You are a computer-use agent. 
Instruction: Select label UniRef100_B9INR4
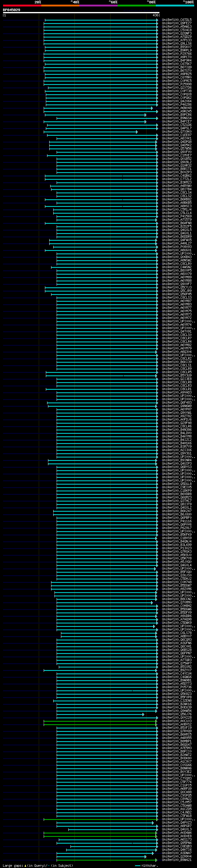click(176, 460)
